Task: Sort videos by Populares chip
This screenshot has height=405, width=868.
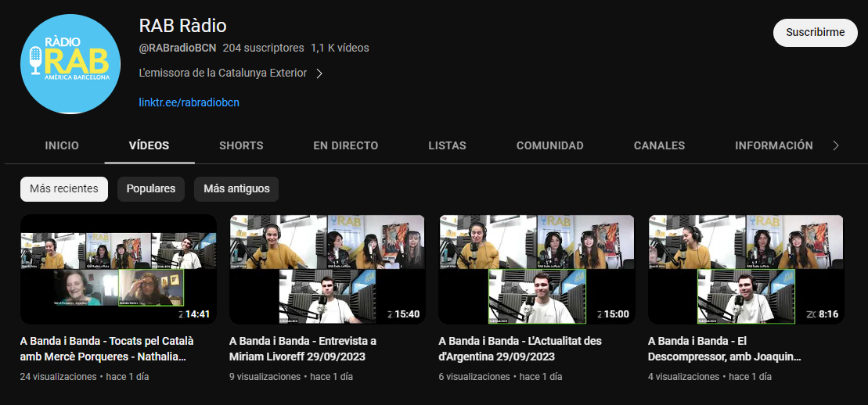Action: [x=151, y=188]
